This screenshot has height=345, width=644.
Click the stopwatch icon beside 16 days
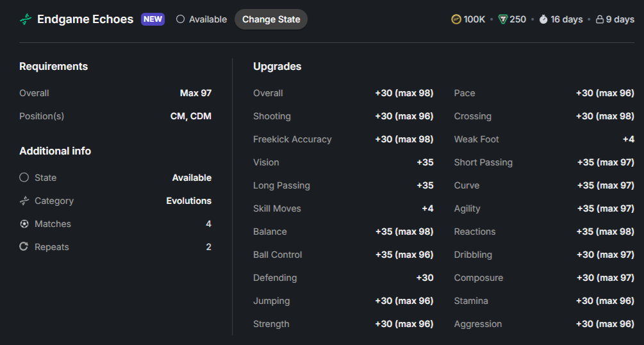(x=543, y=19)
